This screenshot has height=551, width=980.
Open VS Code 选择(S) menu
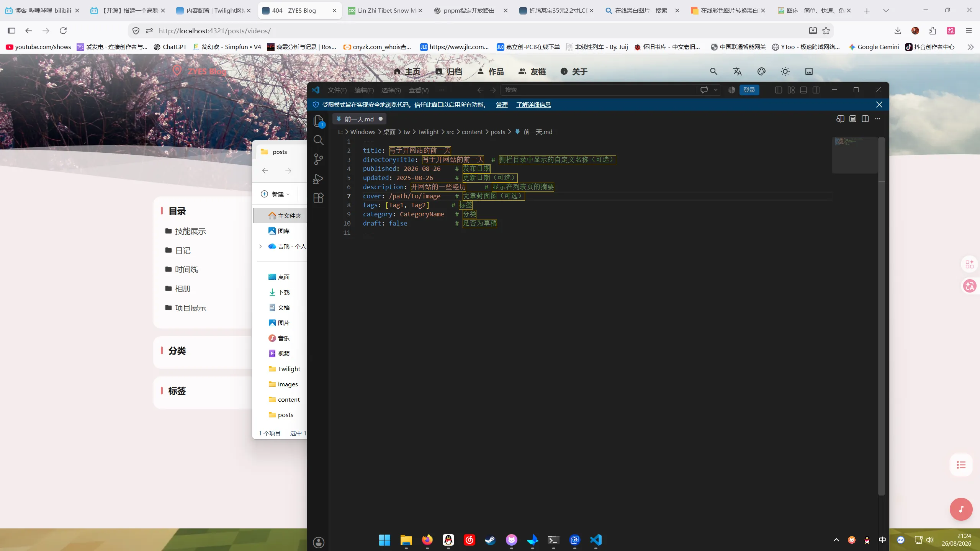coord(391,90)
